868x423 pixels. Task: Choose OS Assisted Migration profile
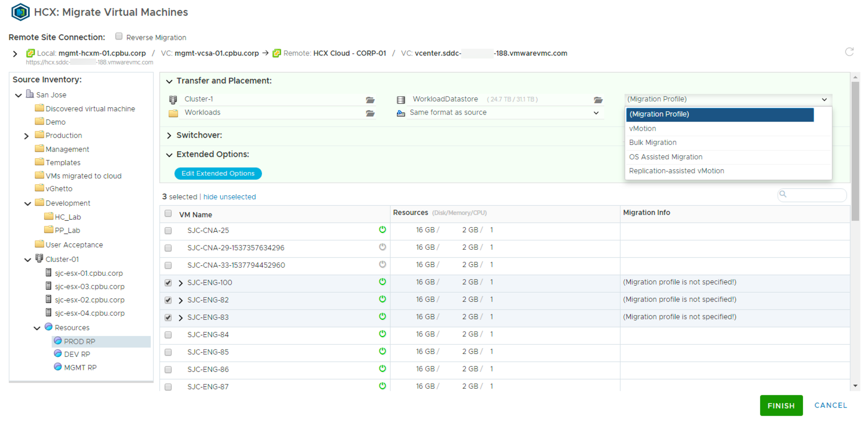pos(728,157)
